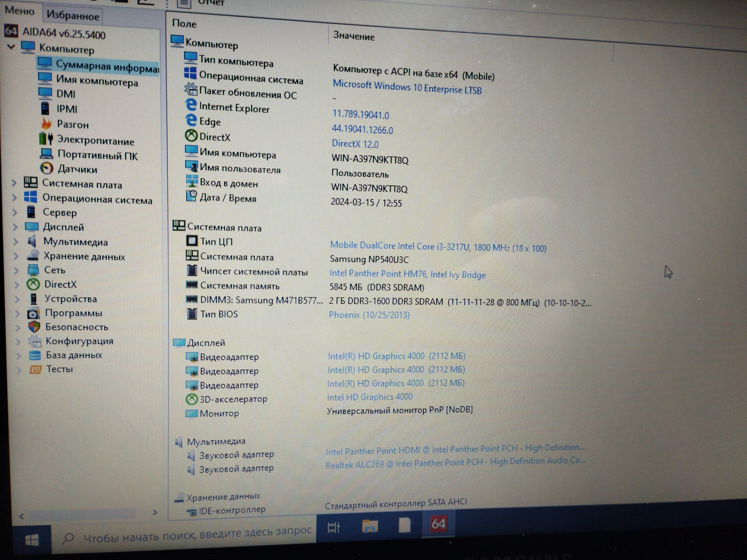747x560 pixels.
Task: Open the DirectX 12.0 link
Action: pyautogui.click(x=355, y=144)
